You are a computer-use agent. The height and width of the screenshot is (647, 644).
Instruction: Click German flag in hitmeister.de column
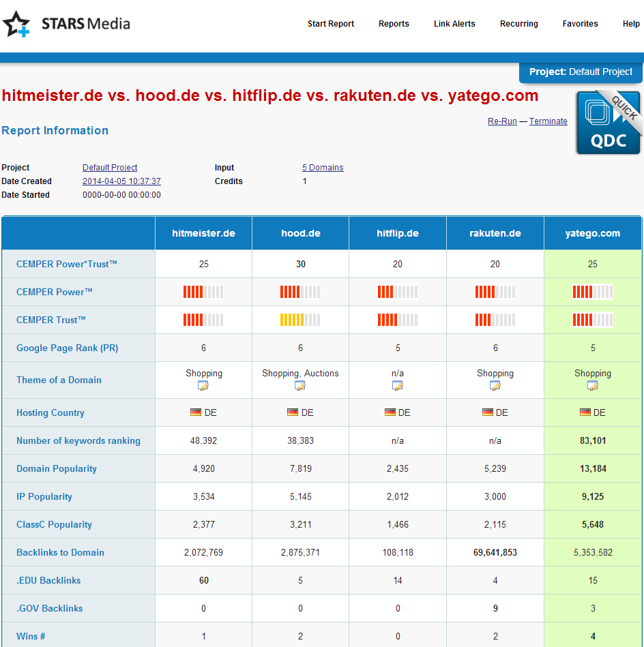click(x=196, y=412)
